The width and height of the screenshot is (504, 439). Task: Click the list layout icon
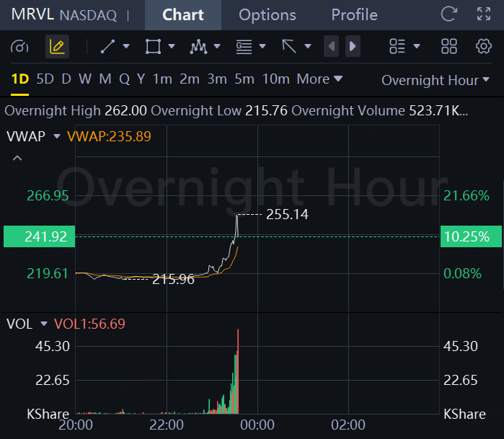click(x=397, y=46)
